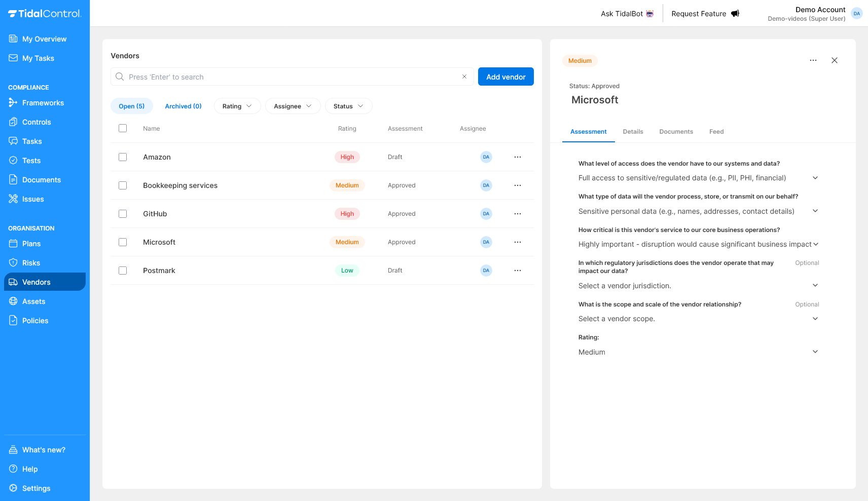Click the Medium rating badge on Bookkeeping services
Image resolution: width=868 pixels, height=501 pixels.
(x=347, y=185)
